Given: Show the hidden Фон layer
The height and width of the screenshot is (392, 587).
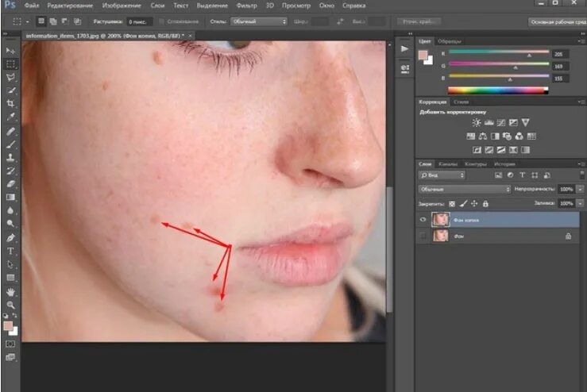Looking at the screenshot, I should coord(423,236).
